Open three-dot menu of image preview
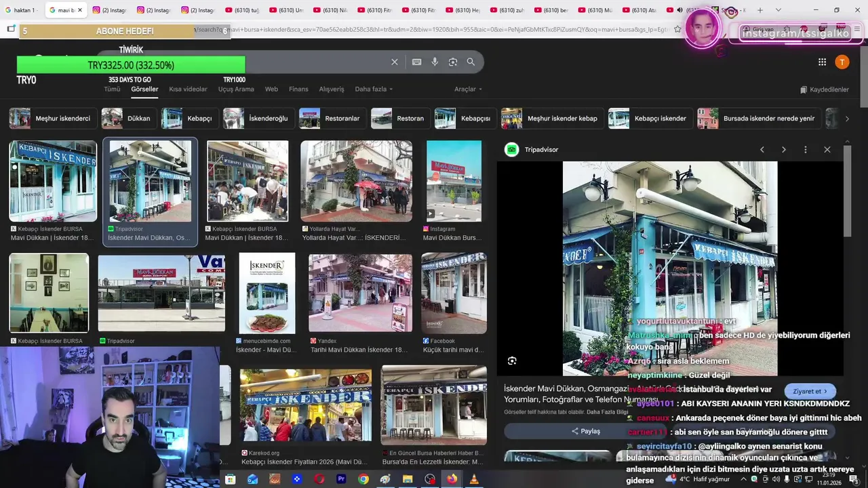The height and width of the screenshot is (488, 868). click(x=806, y=149)
